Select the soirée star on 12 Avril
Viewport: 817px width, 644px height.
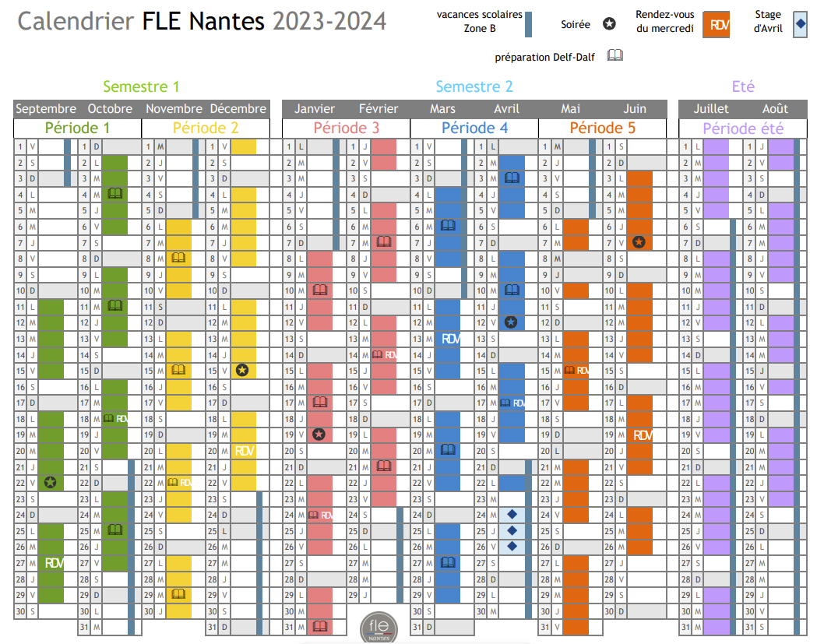[x=511, y=322]
